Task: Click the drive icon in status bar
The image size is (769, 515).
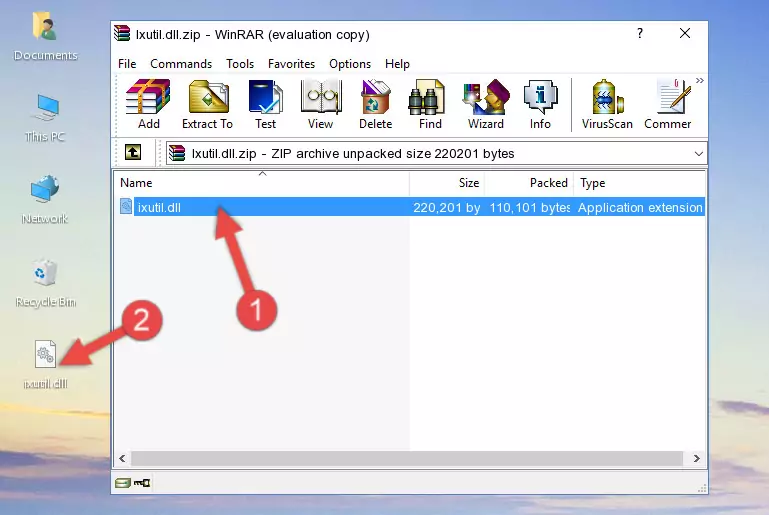Action: 123,483
